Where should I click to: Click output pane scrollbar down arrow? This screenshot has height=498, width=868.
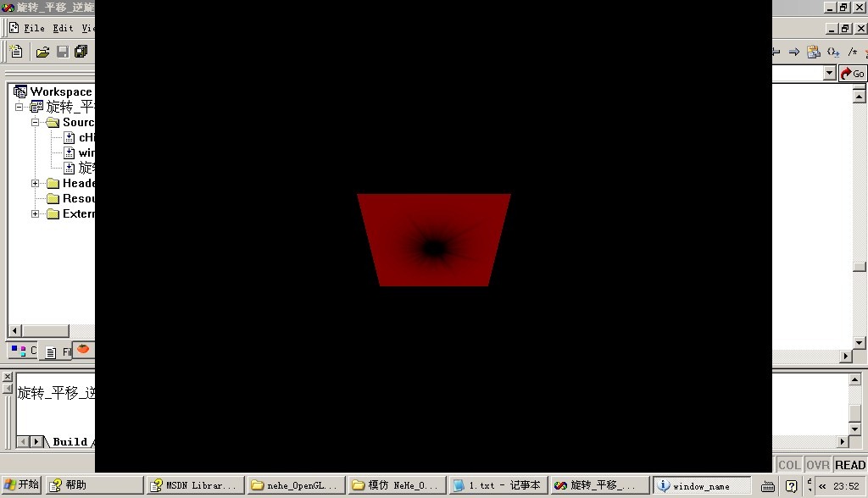[855, 429]
